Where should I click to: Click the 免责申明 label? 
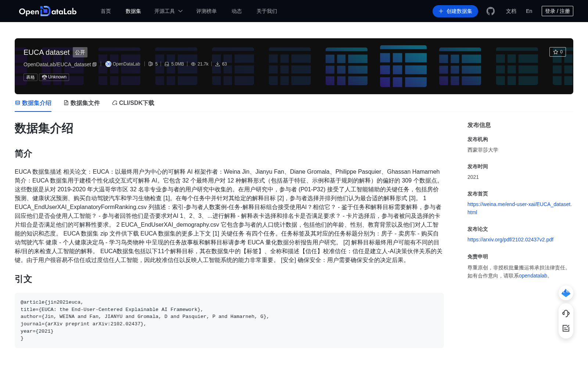478,256
